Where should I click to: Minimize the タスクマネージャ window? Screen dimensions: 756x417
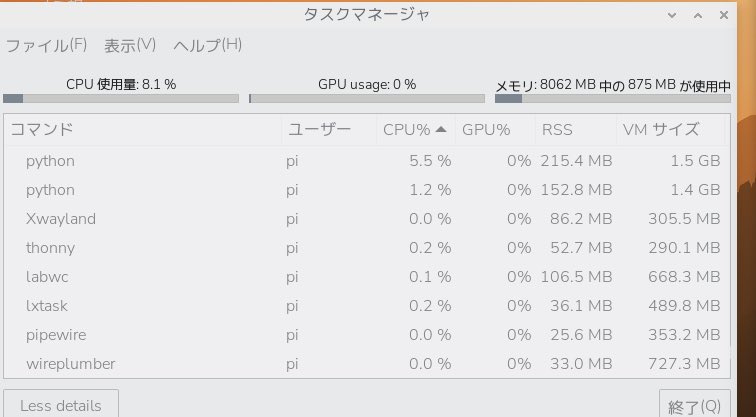(672, 15)
